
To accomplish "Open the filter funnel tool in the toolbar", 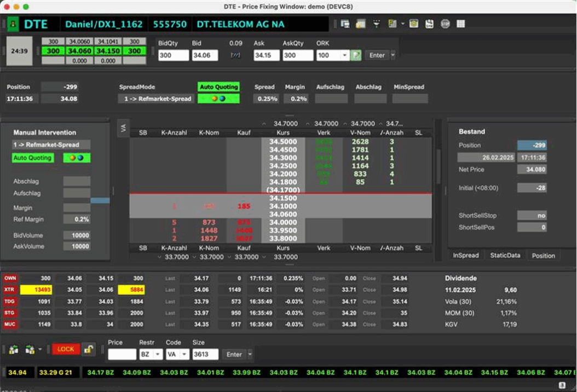I will [x=377, y=24].
